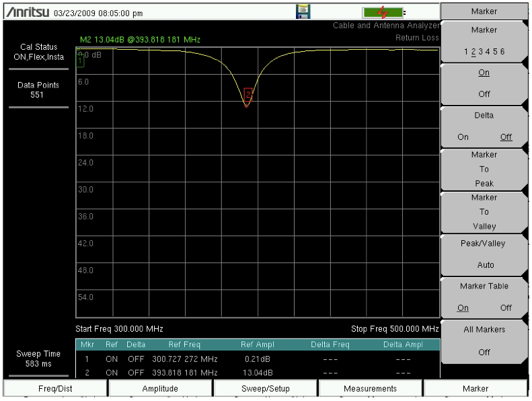Click the save disk icon in top bar
532x401 pixels.
point(303,11)
